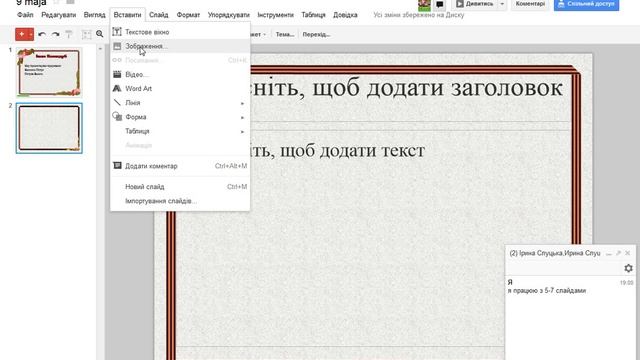Image resolution: width=640 pixels, height=360 pixels.
Task: Click the Тема... toolbar button
Action: [284, 34]
